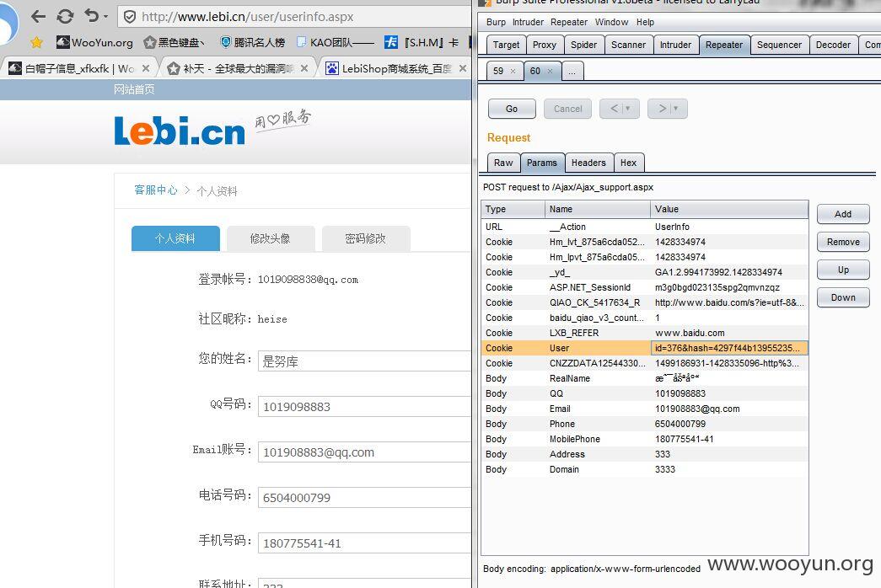Close the LebiShop商城系统 browser tab

pyautogui.click(x=462, y=68)
